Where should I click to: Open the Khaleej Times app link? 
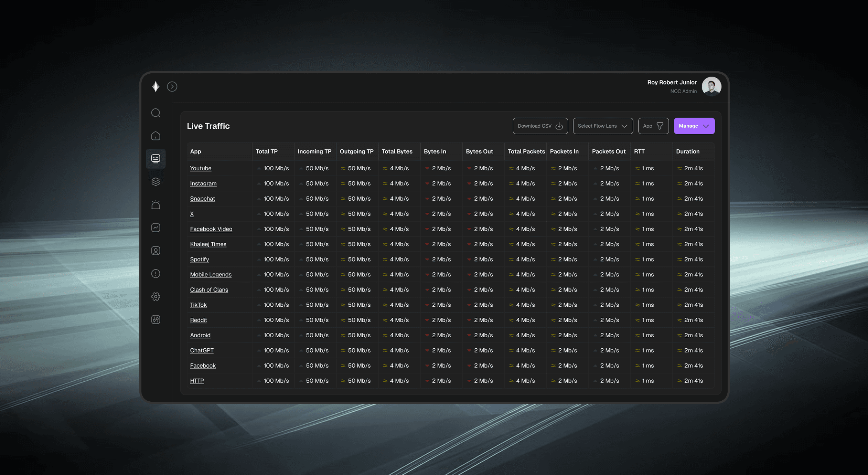[208, 244]
